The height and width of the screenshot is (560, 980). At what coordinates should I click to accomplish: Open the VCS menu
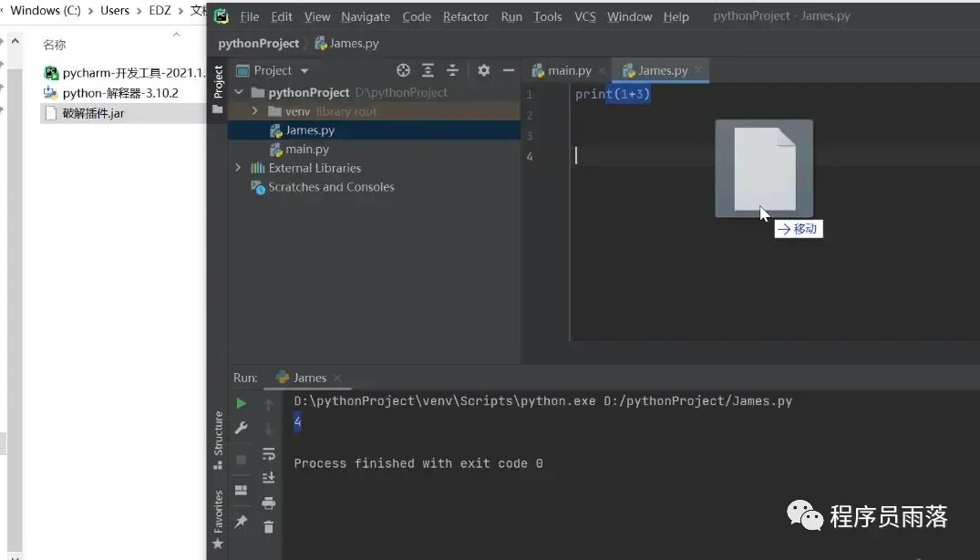pyautogui.click(x=585, y=17)
